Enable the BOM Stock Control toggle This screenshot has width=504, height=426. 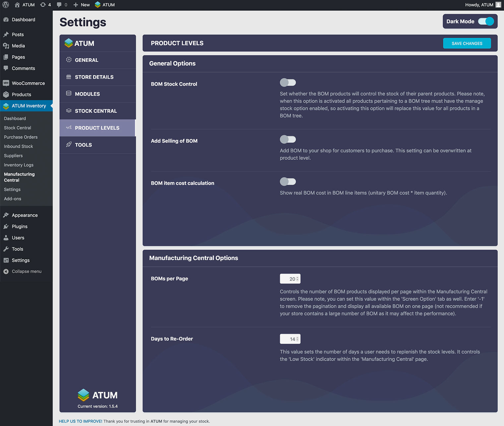[x=287, y=83]
